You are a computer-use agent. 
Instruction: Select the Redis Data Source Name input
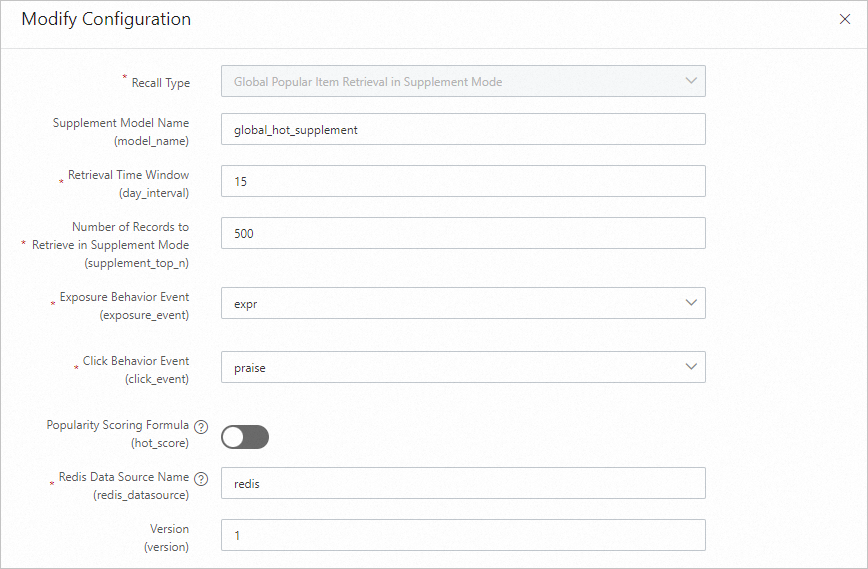pos(463,484)
